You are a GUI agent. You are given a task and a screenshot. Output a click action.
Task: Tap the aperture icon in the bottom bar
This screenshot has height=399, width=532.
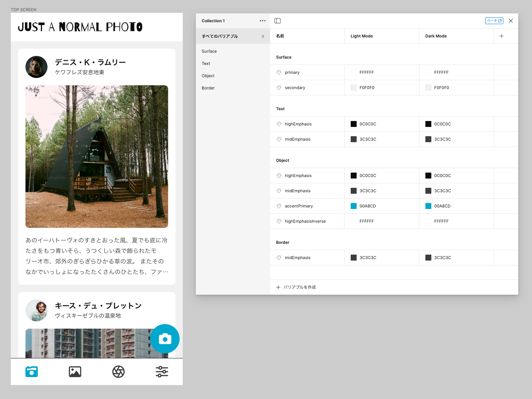(119, 372)
